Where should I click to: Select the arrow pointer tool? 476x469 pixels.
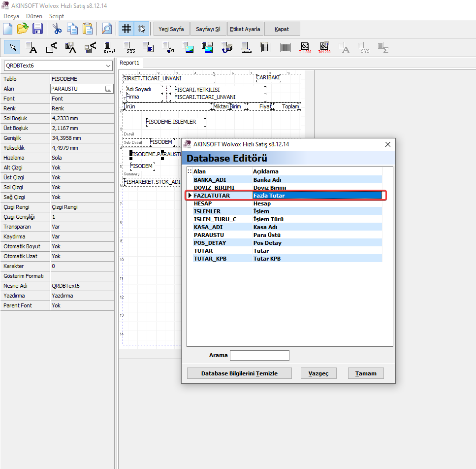click(12, 47)
